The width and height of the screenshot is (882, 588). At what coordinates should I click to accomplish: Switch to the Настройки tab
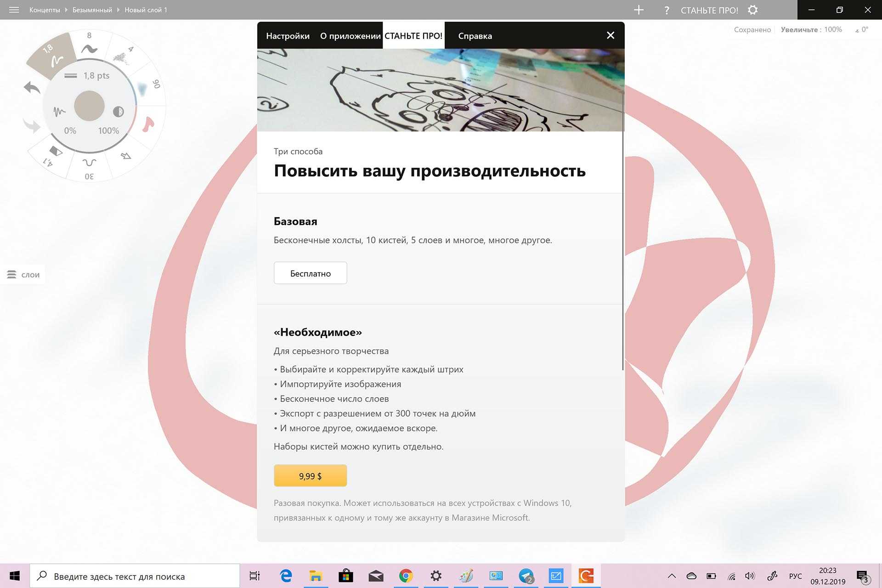pos(288,36)
